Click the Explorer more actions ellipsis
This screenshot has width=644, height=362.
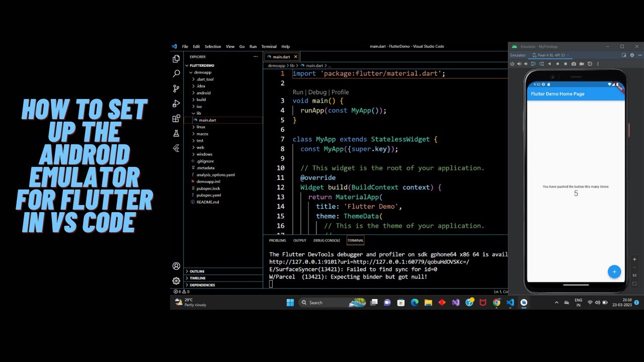coord(256,57)
